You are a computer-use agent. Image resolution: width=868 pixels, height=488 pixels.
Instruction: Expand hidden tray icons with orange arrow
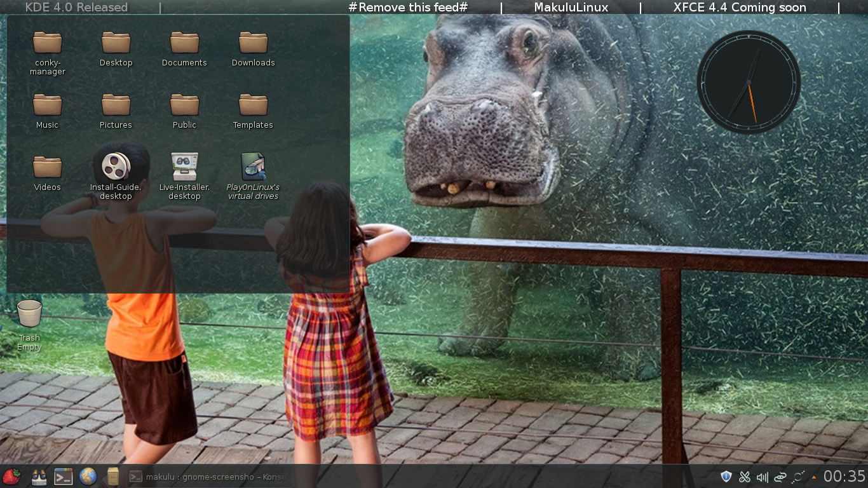[813, 477]
